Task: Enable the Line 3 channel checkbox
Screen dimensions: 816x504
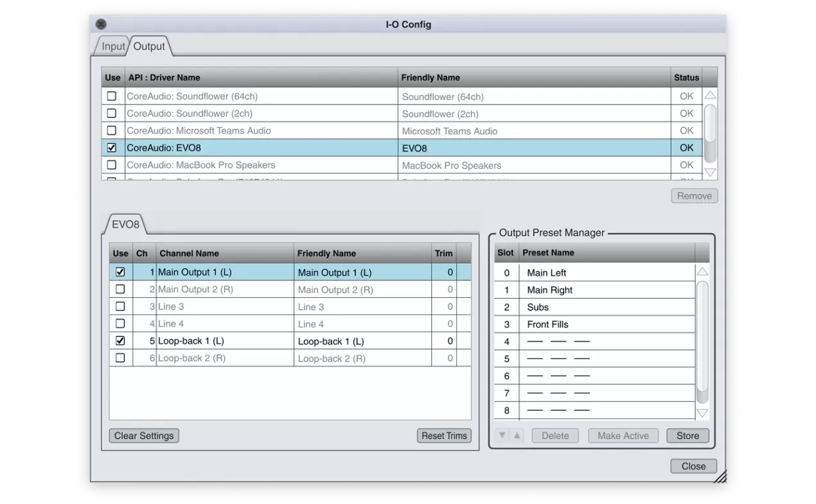Action: click(120, 306)
